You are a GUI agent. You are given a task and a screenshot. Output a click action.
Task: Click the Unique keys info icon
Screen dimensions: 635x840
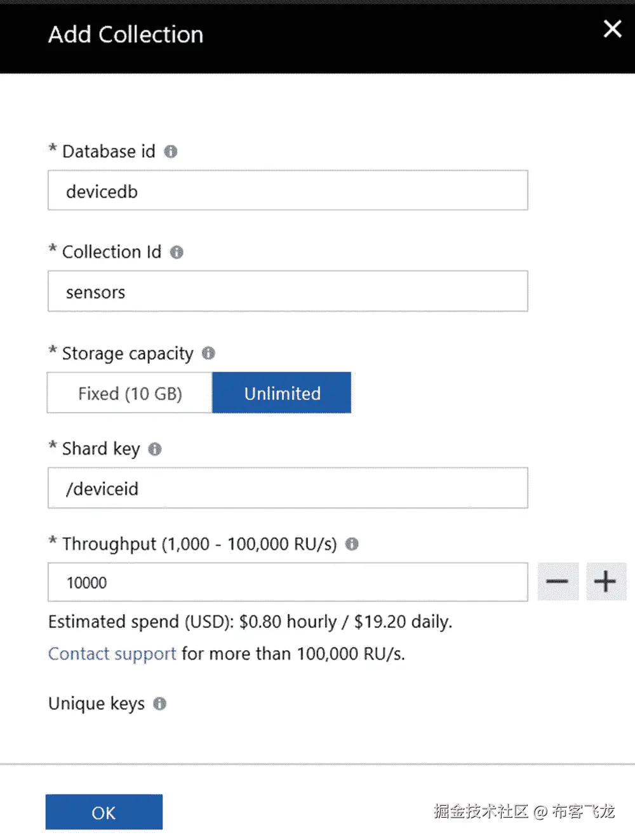(x=160, y=703)
